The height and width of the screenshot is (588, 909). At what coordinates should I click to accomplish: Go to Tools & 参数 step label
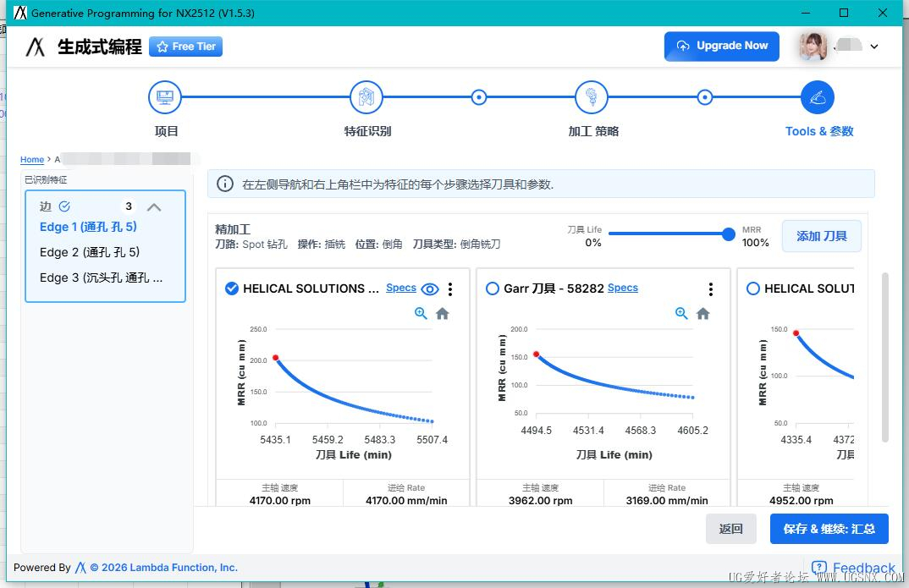pyautogui.click(x=819, y=131)
